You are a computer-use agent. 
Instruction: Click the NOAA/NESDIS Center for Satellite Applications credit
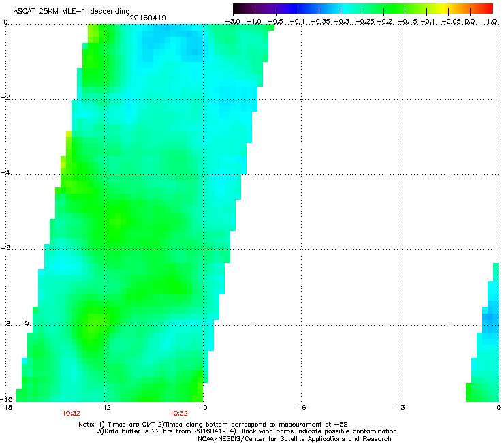pyautogui.click(x=294, y=439)
